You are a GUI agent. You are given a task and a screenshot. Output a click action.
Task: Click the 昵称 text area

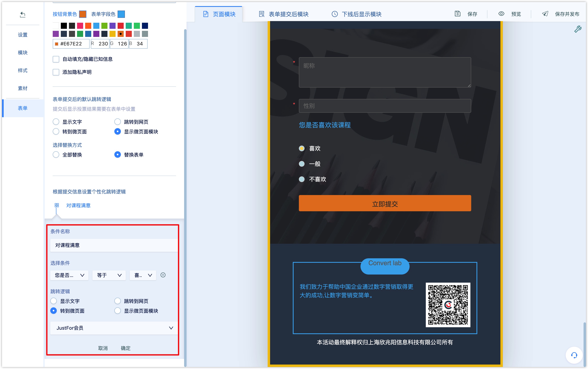point(385,72)
